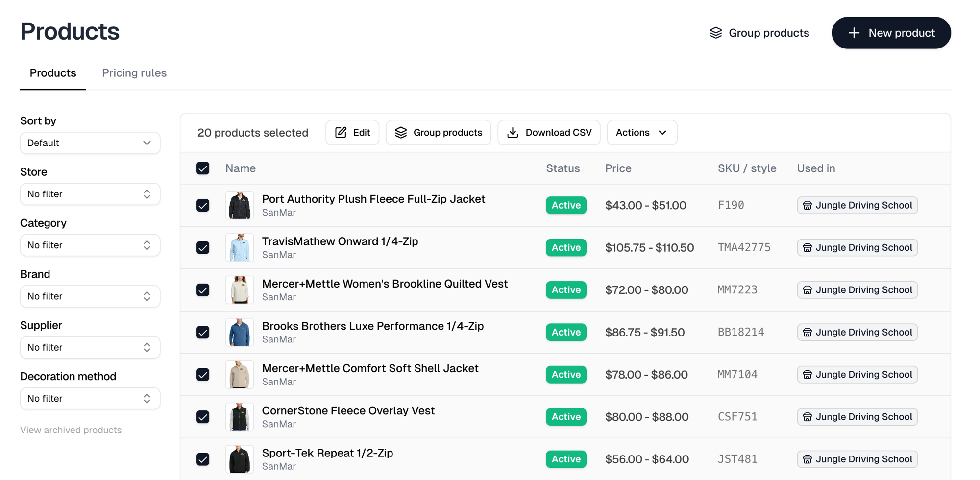Open the Brand filter dropdown
Viewport: 980px width, 480px height.
pyautogui.click(x=90, y=296)
